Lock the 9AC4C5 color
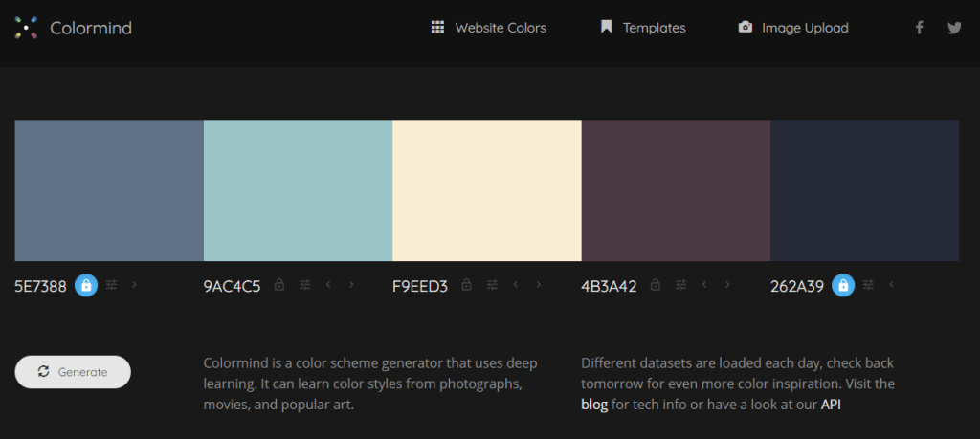The image size is (980, 439). click(279, 285)
